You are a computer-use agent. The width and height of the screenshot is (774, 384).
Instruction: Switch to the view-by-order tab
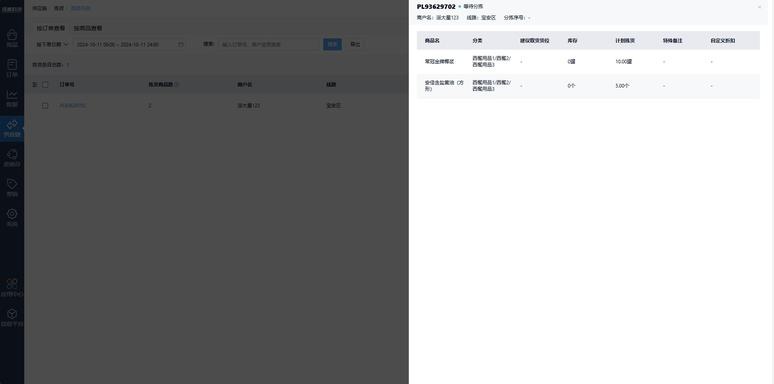tap(51, 28)
